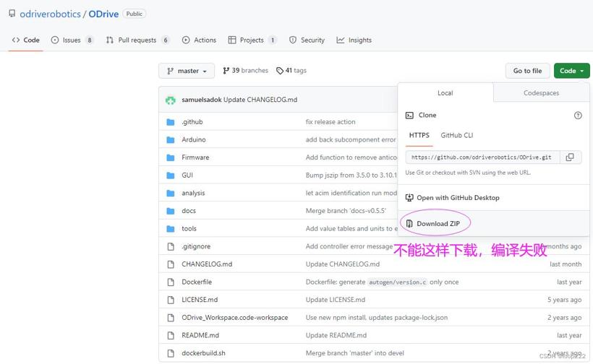Click the GUI folder icon
The width and height of the screenshot is (593, 364).
pyautogui.click(x=171, y=175)
